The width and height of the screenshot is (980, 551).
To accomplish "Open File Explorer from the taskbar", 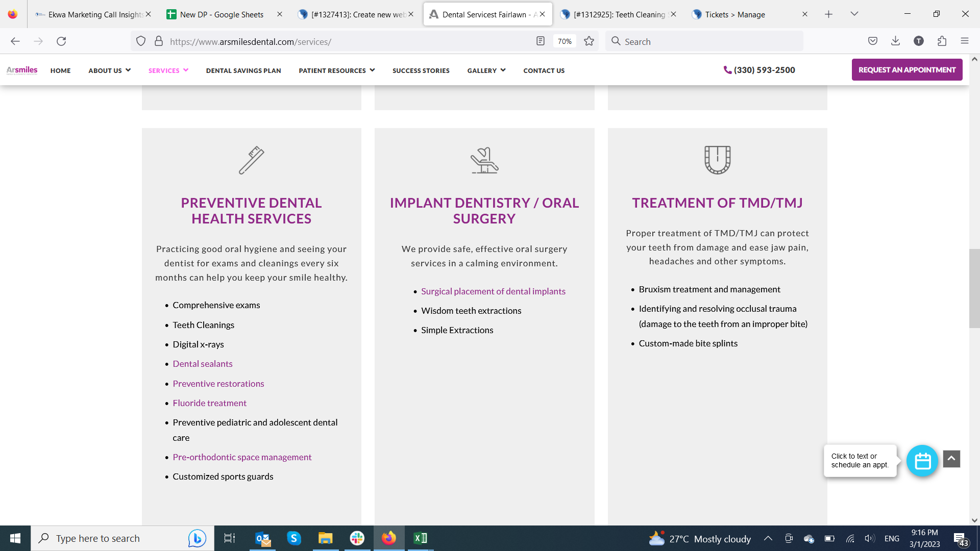I will coord(325,538).
